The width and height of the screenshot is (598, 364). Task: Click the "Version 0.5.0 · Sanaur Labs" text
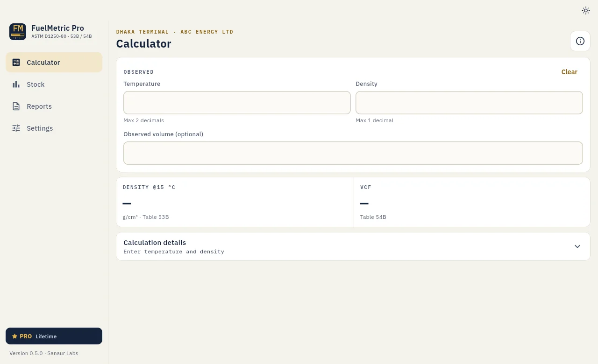44,353
